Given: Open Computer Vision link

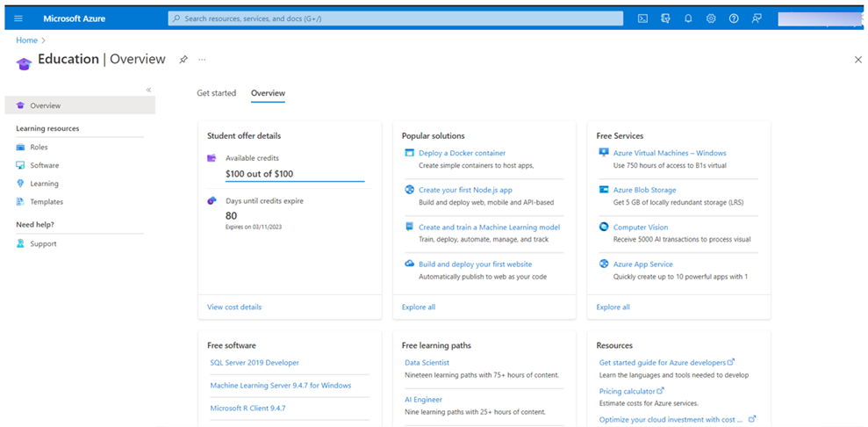Looking at the screenshot, I should pyautogui.click(x=641, y=227).
